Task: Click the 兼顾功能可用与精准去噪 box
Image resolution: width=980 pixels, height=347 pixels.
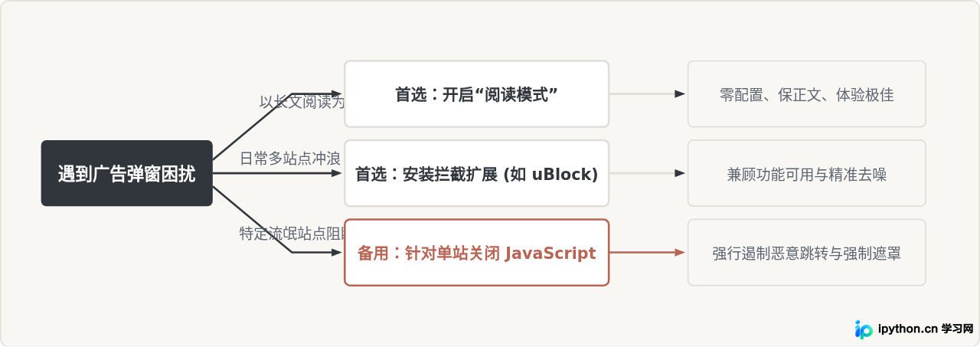Action: click(x=806, y=173)
